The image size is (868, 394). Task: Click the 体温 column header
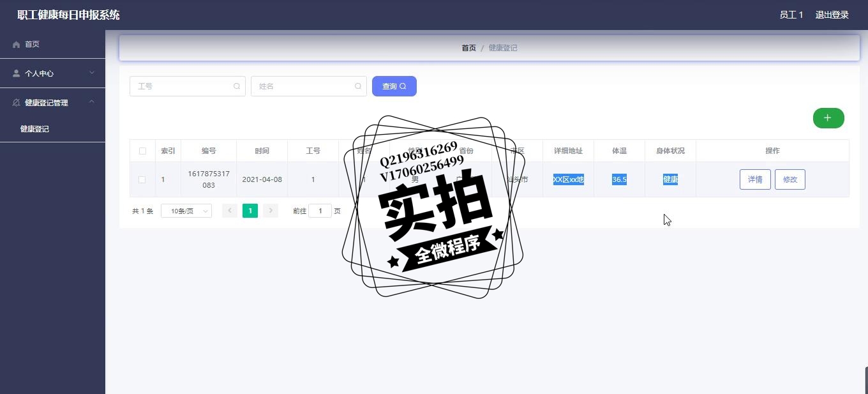tap(619, 151)
